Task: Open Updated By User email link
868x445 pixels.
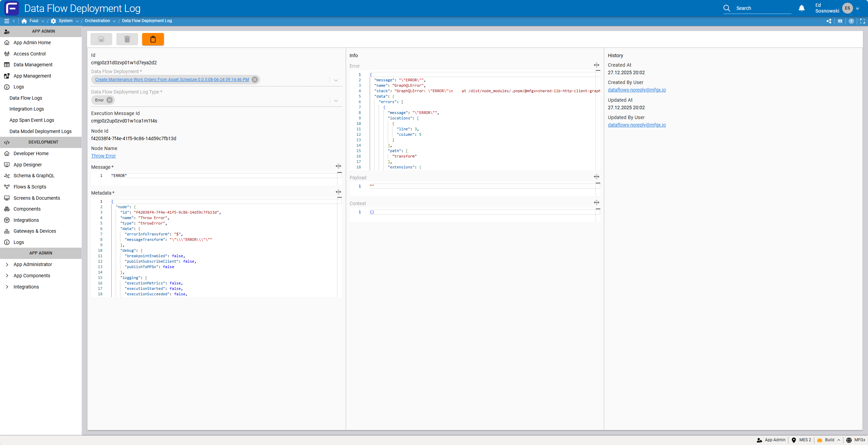Action: (637, 125)
